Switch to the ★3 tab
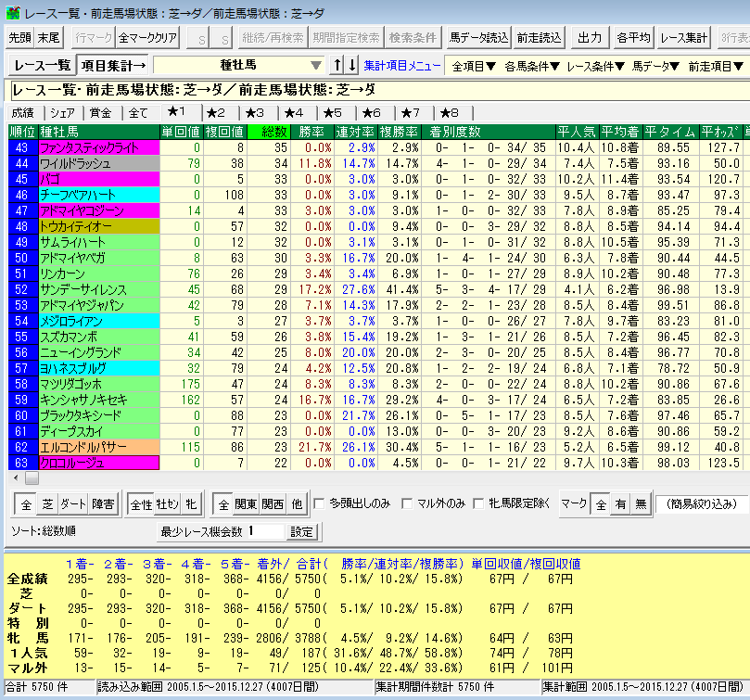The width and height of the screenshot is (750, 700). coord(254,113)
